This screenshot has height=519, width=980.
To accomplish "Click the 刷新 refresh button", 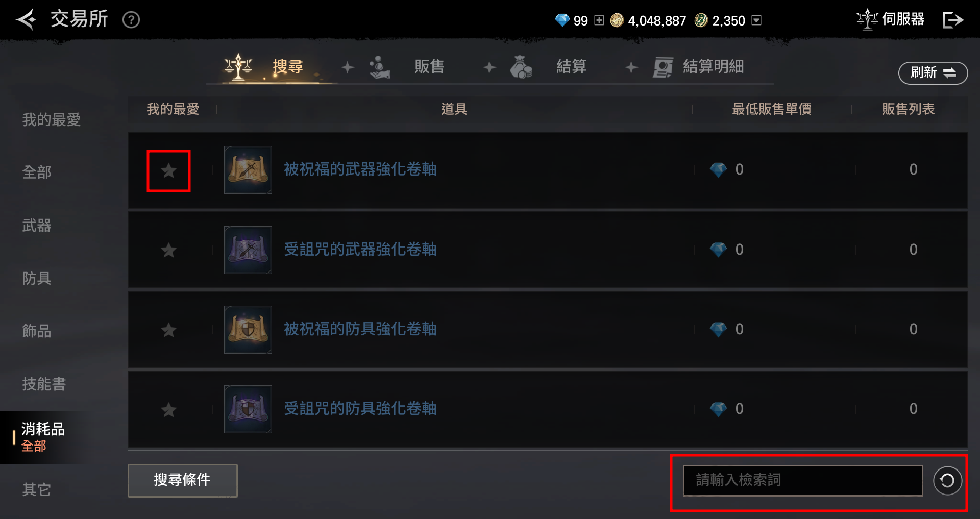I will click(933, 73).
